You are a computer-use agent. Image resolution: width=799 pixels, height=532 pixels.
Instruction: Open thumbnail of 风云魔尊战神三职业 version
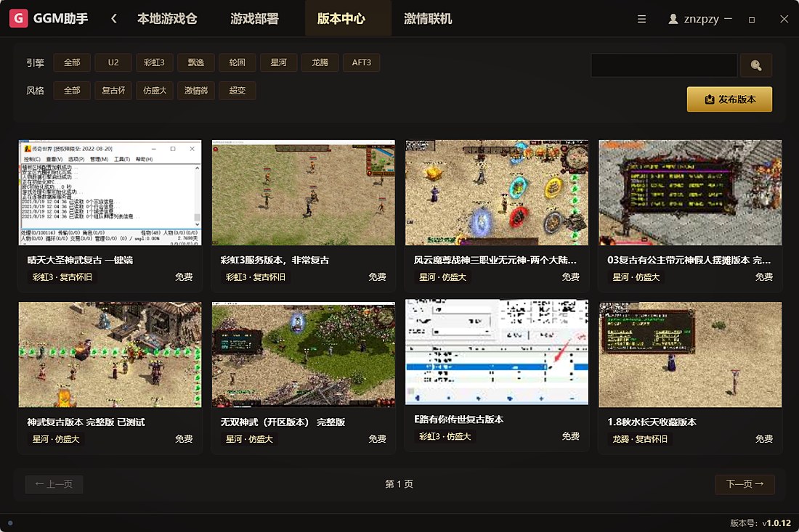pyautogui.click(x=497, y=193)
